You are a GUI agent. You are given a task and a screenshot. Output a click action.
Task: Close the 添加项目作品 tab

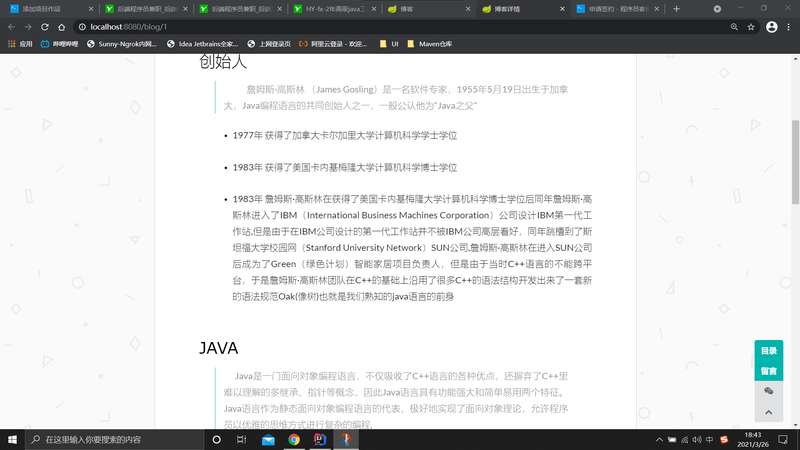(91, 9)
